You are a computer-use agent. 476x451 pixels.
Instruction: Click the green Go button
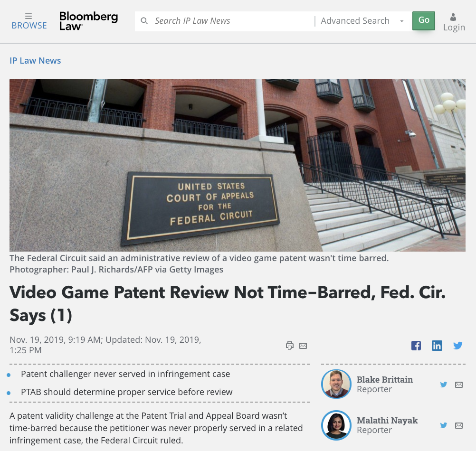[x=423, y=20]
